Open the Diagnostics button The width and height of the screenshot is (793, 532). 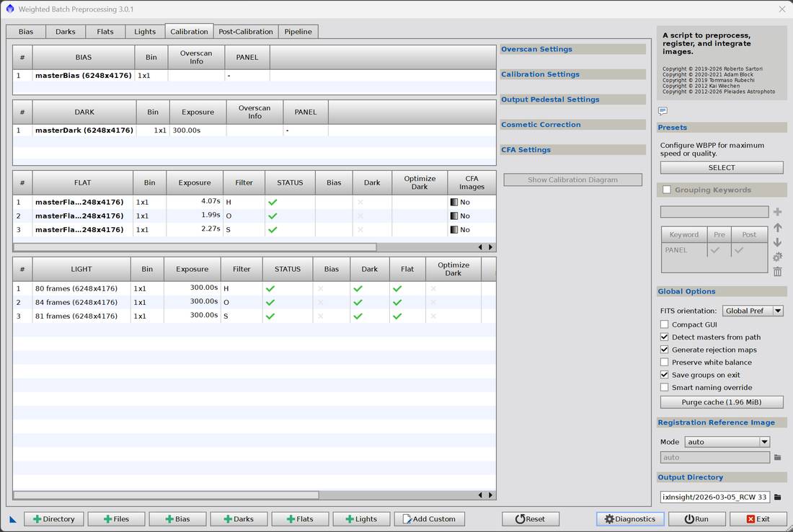pos(629,519)
